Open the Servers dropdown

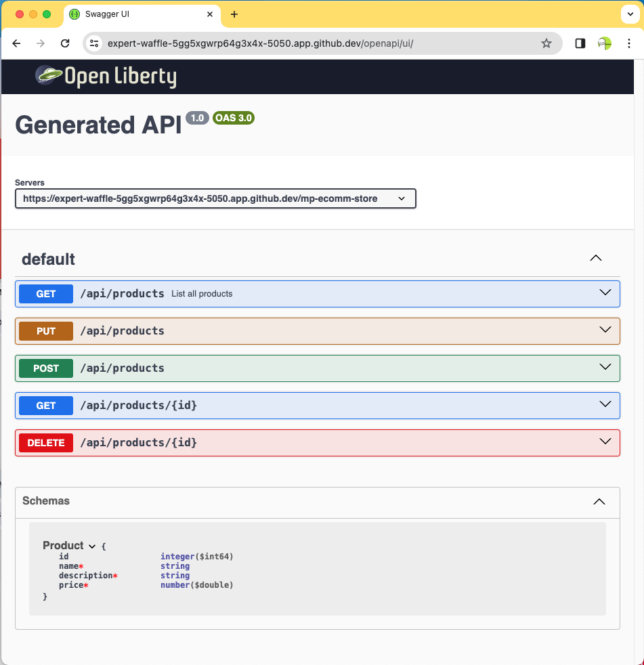(x=215, y=198)
